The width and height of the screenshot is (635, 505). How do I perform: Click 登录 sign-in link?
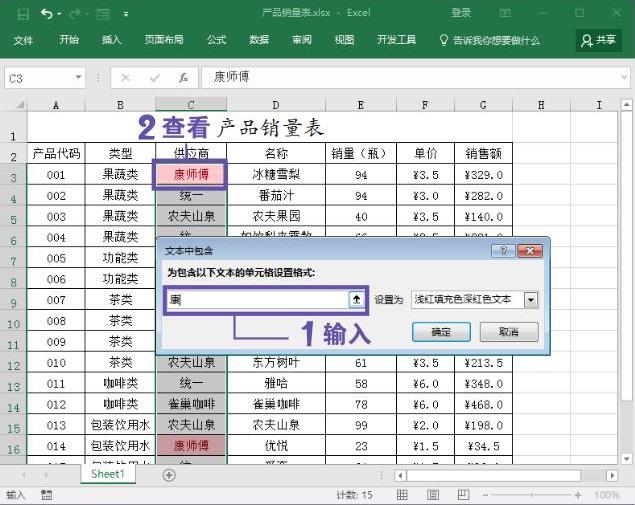[x=461, y=13]
